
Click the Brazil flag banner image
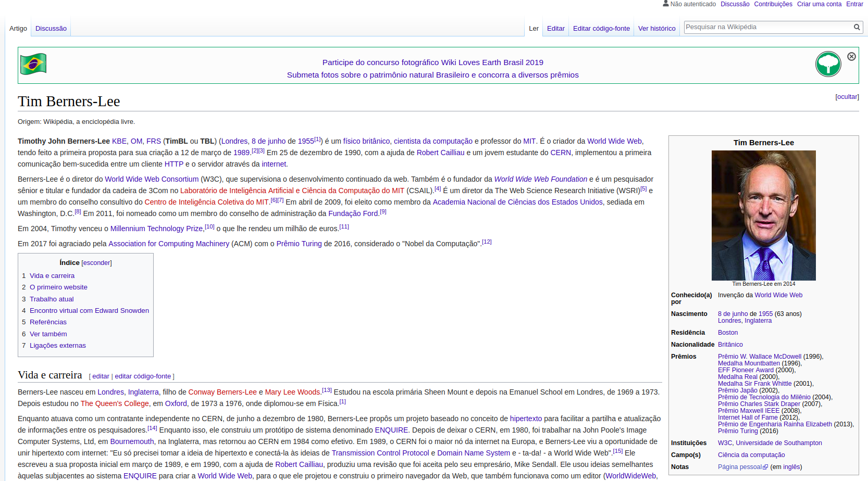[33, 64]
